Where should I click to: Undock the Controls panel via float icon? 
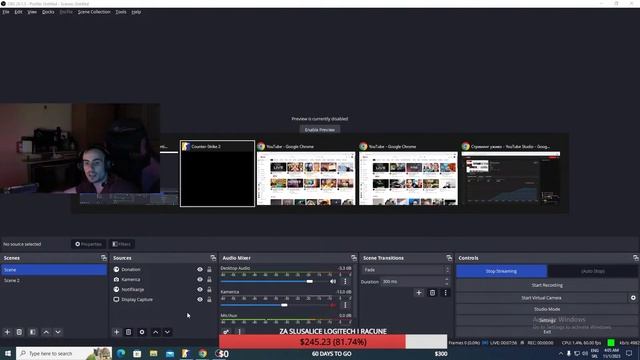point(636,258)
